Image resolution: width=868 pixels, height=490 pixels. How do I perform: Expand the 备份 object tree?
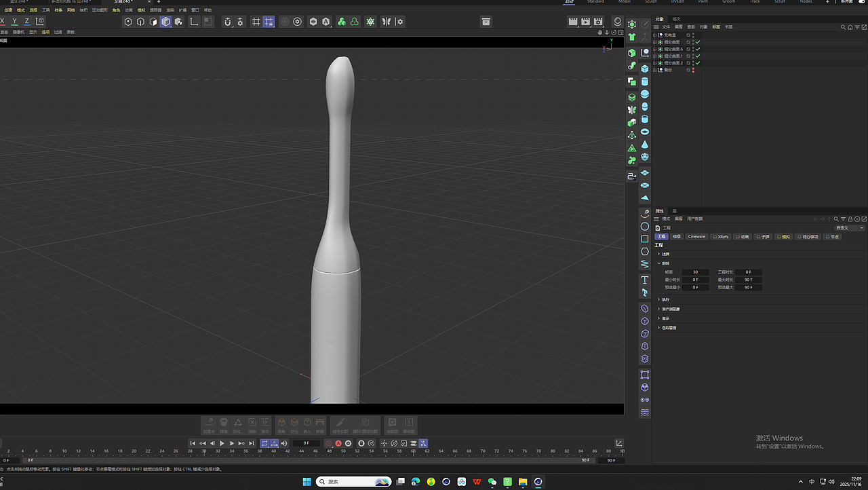pos(654,70)
